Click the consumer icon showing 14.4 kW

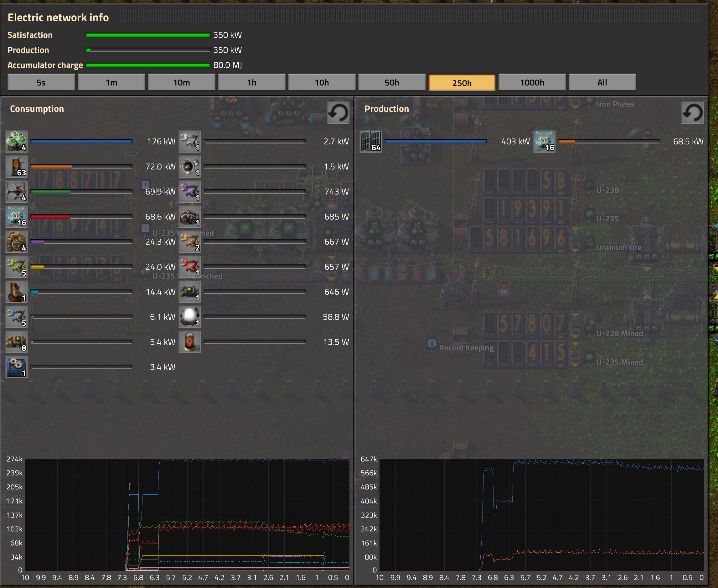click(x=16, y=292)
